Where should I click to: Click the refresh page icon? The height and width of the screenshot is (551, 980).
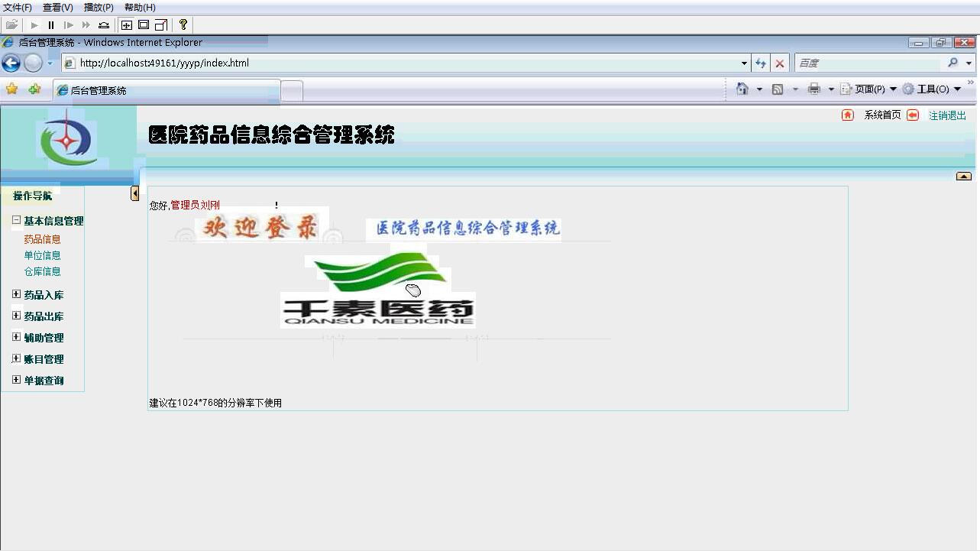(761, 63)
